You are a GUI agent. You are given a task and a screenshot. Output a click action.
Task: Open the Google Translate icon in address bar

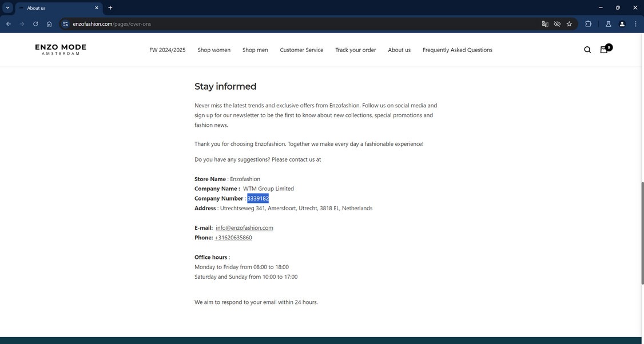pos(544,23)
